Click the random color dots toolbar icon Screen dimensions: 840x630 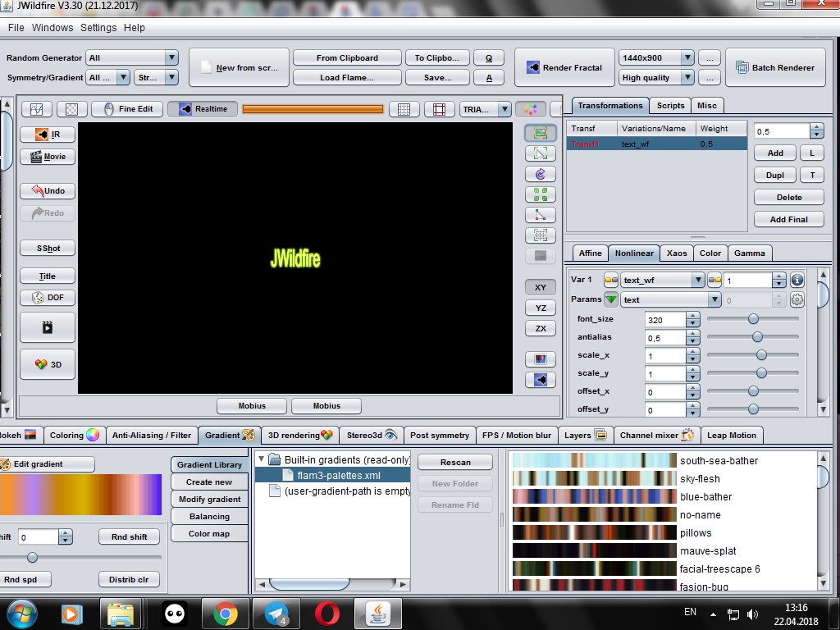pos(531,109)
